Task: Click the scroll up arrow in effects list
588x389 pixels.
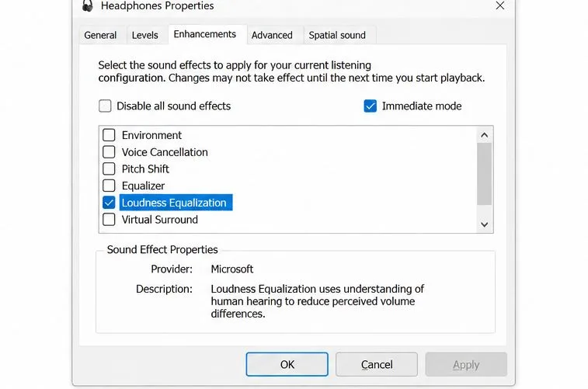Action: coord(484,135)
